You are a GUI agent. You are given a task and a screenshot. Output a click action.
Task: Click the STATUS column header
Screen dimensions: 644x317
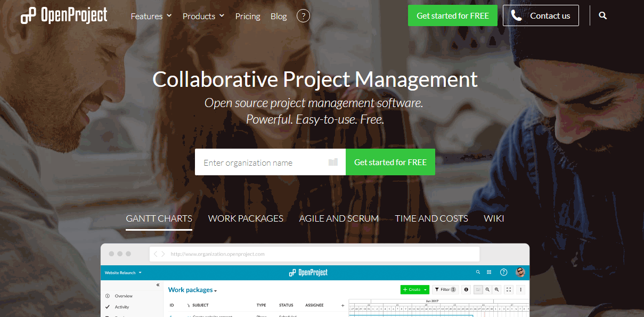point(286,305)
